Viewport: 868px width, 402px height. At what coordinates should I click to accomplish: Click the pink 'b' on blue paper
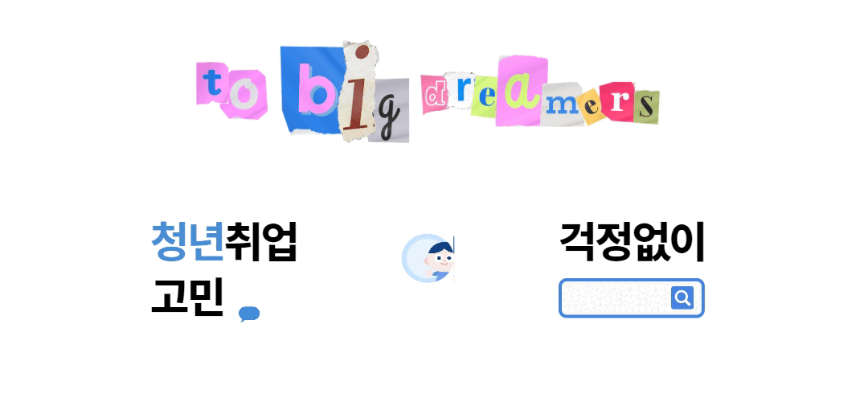coord(313,92)
